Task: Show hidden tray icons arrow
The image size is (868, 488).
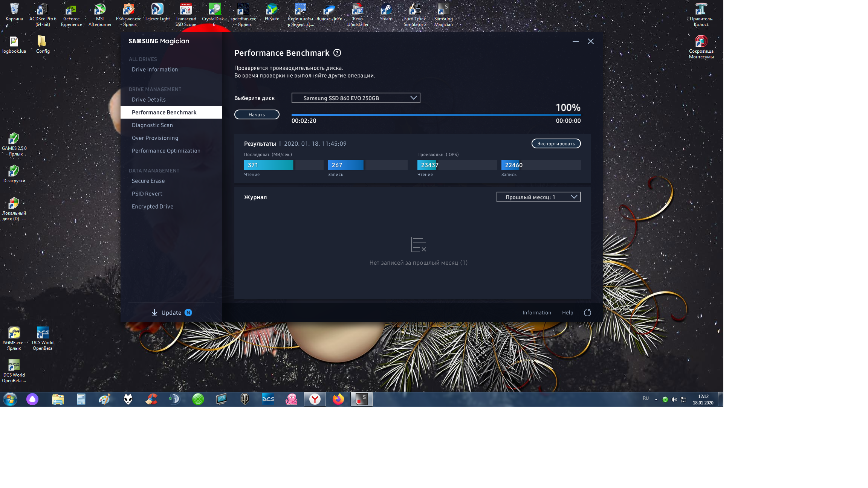Action: (656, 400)
